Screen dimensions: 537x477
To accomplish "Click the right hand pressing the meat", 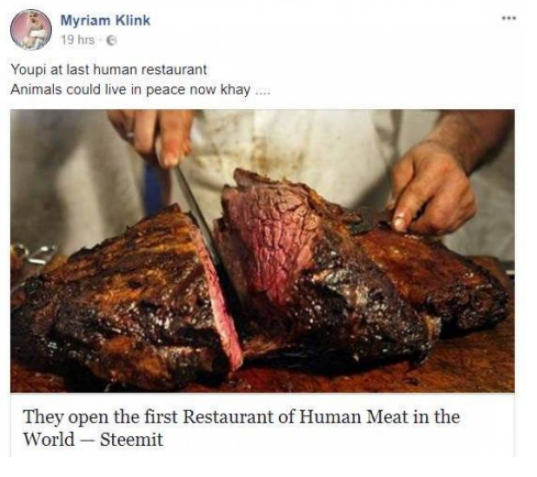I will [x=432, y=188].
